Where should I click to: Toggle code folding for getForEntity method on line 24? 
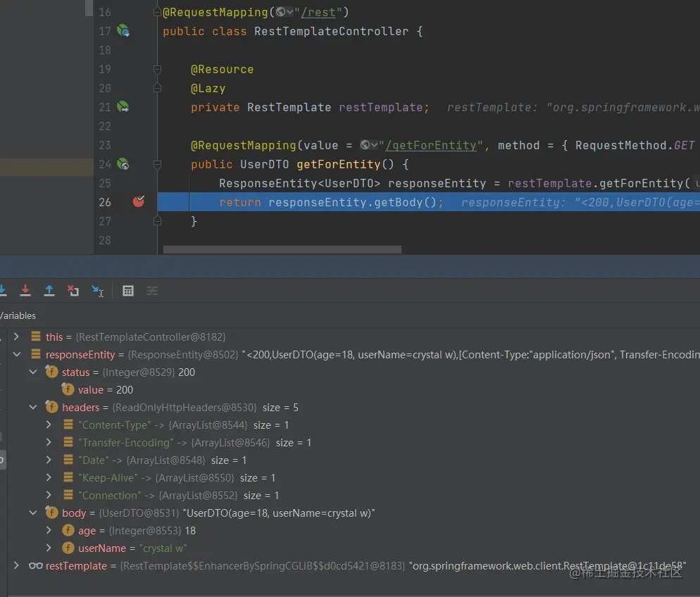(x=158, y=164)
